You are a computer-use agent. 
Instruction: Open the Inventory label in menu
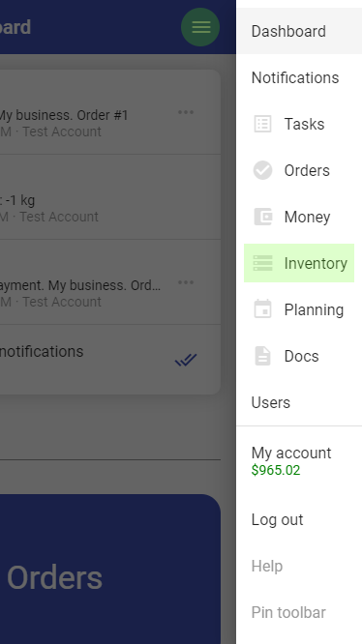click(316, 263)
